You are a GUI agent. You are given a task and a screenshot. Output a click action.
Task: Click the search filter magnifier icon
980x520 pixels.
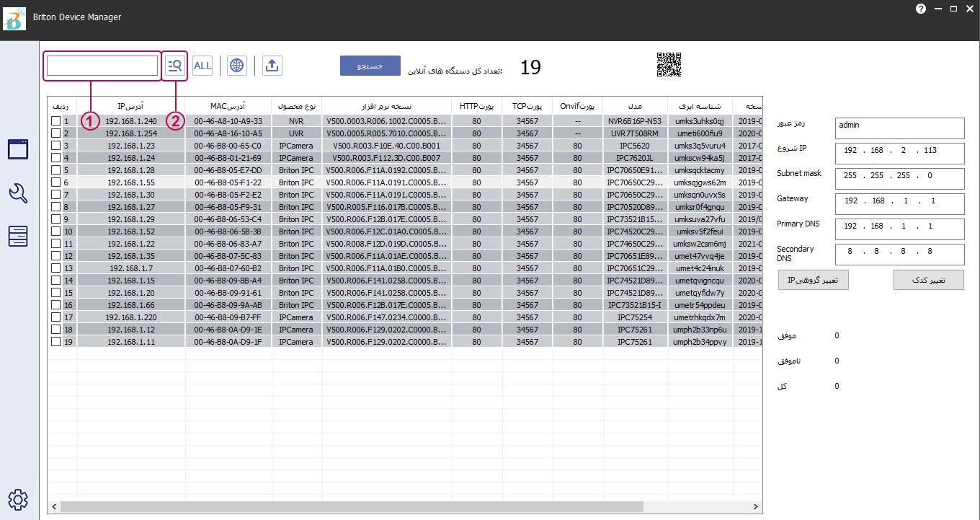click(x=175, y=66)
